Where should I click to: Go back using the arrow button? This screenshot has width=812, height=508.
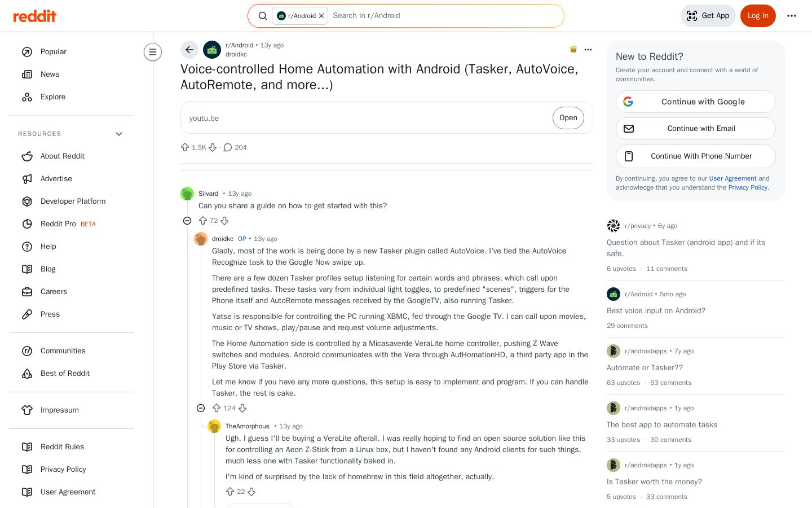pyautogui.click(x=189, y=50)
